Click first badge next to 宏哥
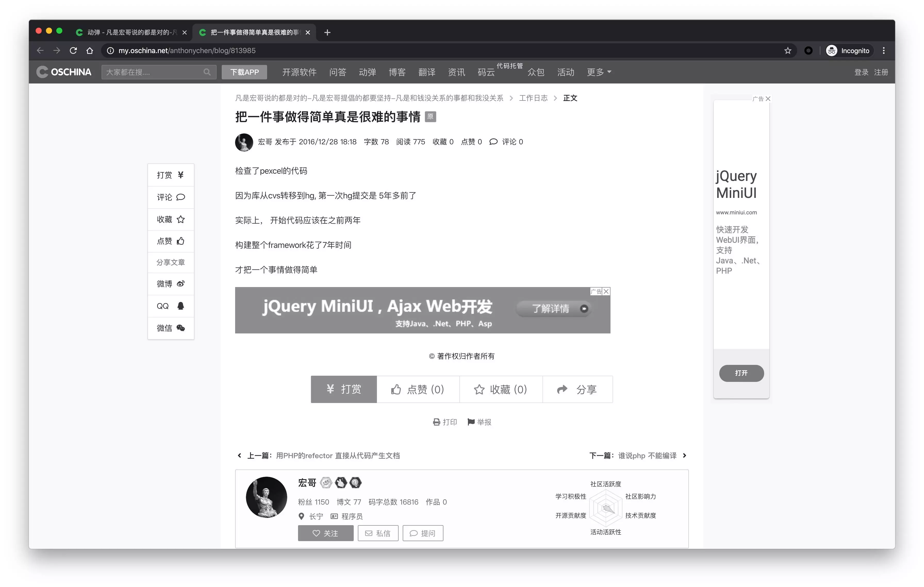Image resolution: width=924 pixels, height=587 pixels. [326, 483]
